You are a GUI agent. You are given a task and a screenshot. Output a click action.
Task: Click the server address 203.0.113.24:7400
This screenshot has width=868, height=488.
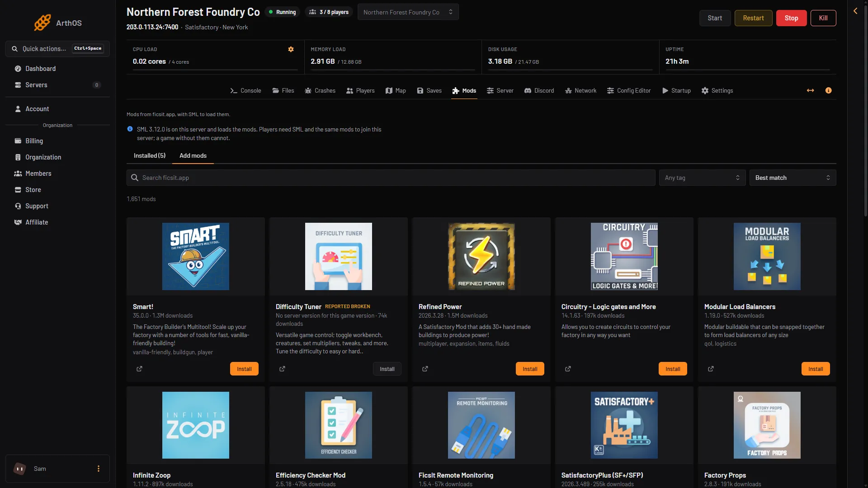coord(152,27)
